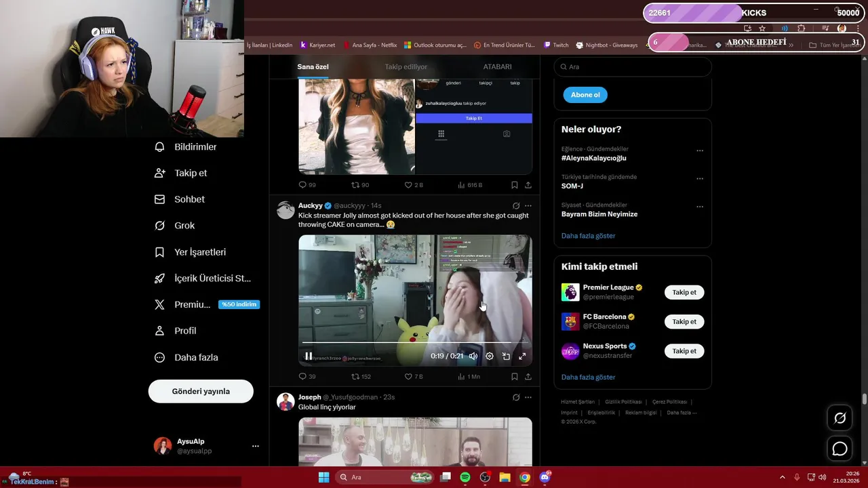Open account menu next to AysuAlp
This screenshot has height=488, width=868.
click(x=256, y=446)
